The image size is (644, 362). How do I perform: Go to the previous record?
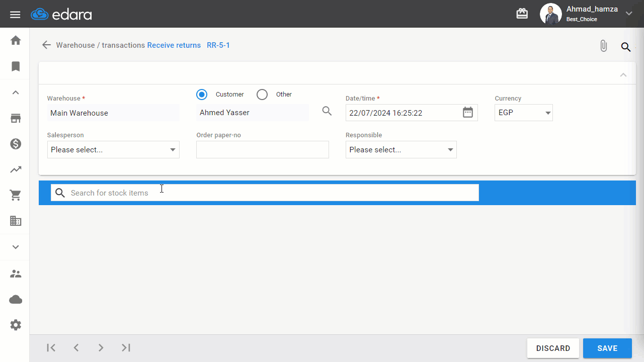[76, 347]
